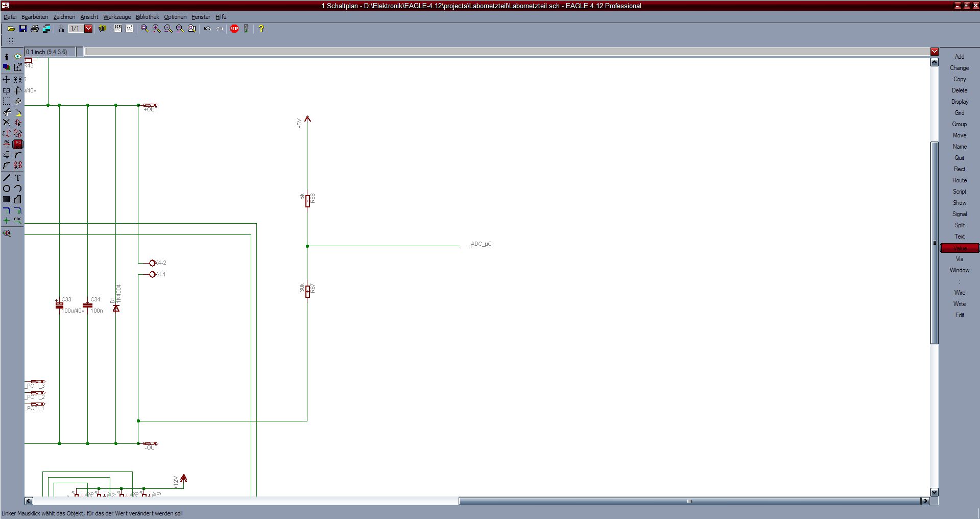Click the red STOP icon
The width and height of the screenshot is (980, 519).
(x=234, y=29)
